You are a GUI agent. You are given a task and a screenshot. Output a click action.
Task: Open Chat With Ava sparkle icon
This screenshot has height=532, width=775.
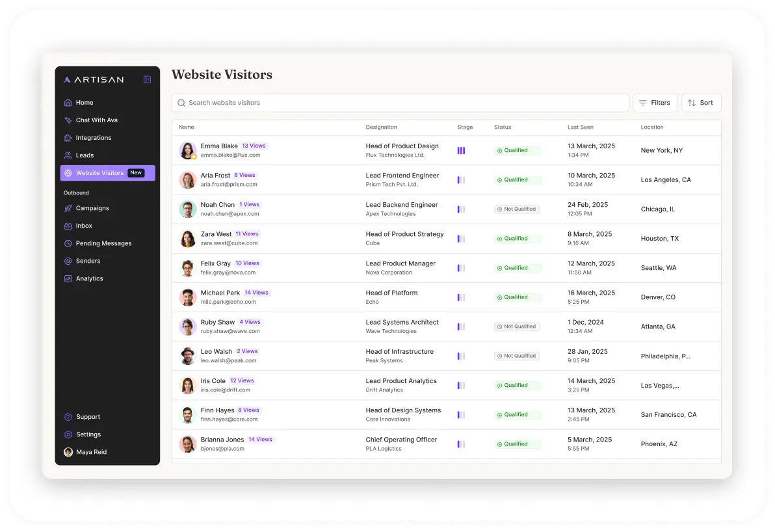(x=68, y=120)
